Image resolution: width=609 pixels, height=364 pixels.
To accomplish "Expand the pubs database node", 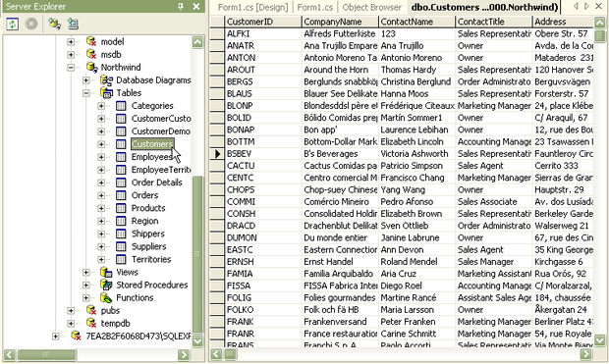I will coord(71,310).
